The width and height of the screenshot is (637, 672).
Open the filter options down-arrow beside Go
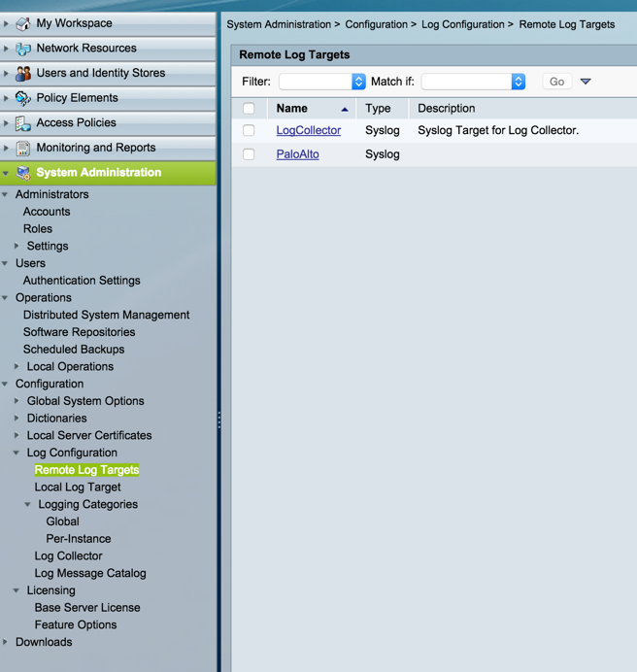tap(586, 82)
